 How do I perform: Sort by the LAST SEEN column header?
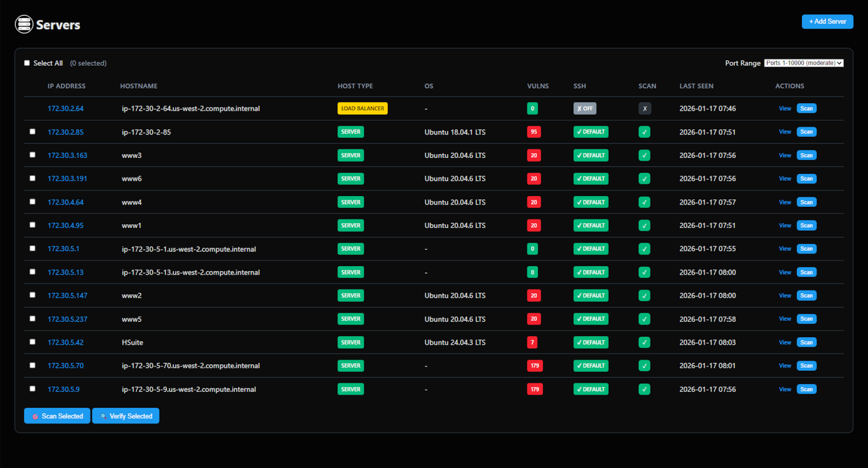(696, 86)
